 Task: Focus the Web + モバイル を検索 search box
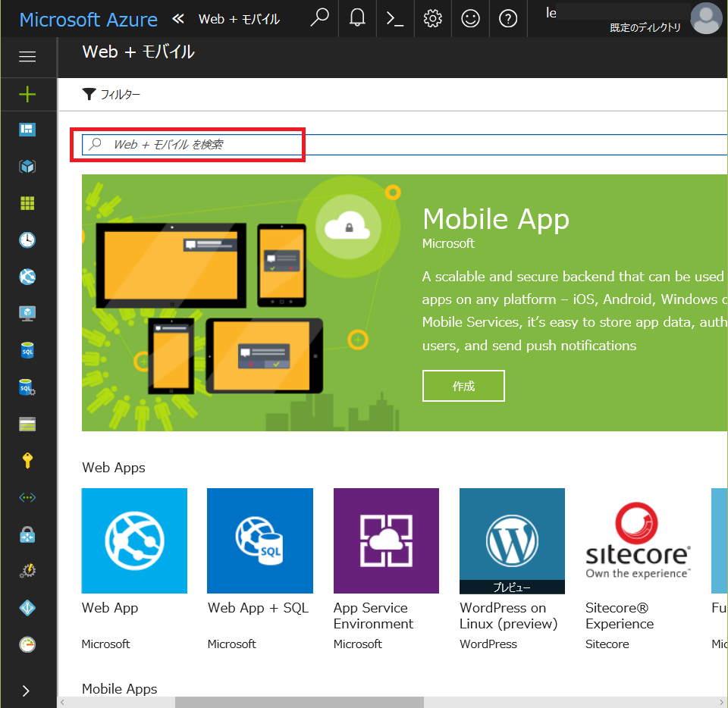pyautogui.click(x=404, y=145)
